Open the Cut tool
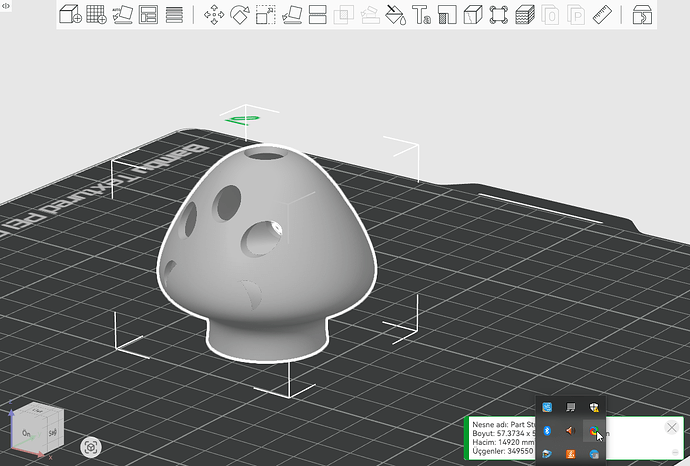Image resolution: width=690 pixels, height=466 pixels. tap(318, 15)
